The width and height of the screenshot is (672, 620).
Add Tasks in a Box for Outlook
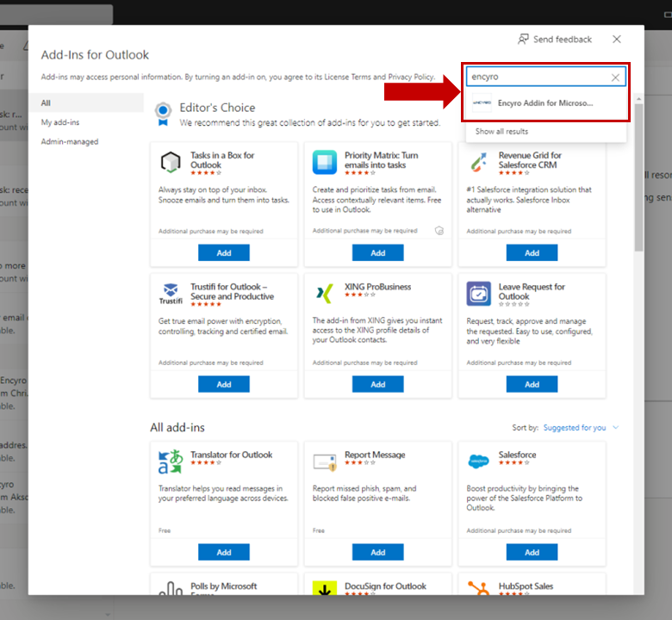tap(224, 253)
